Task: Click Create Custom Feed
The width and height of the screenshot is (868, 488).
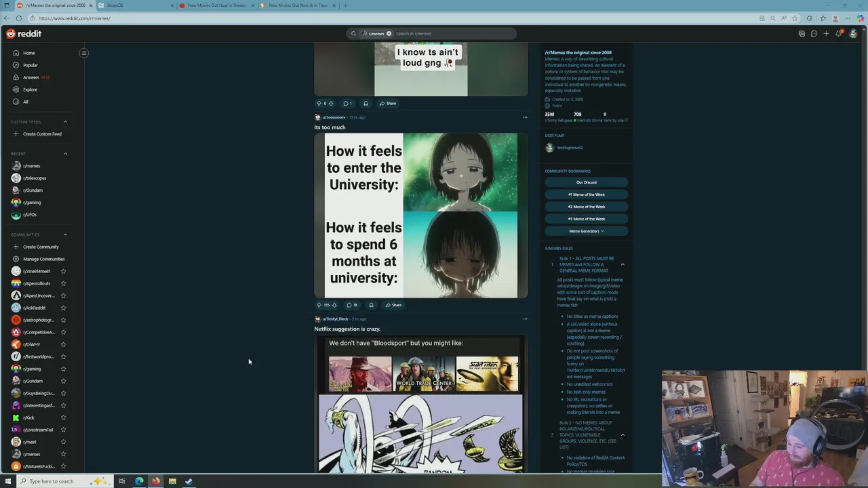Action: pyautogui.click(x=42, y=134)
